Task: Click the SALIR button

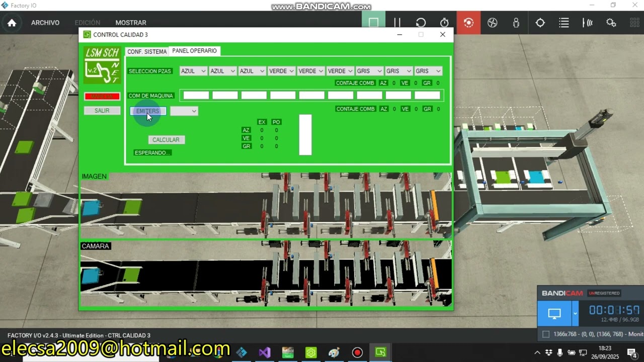Action: (102, 111)
